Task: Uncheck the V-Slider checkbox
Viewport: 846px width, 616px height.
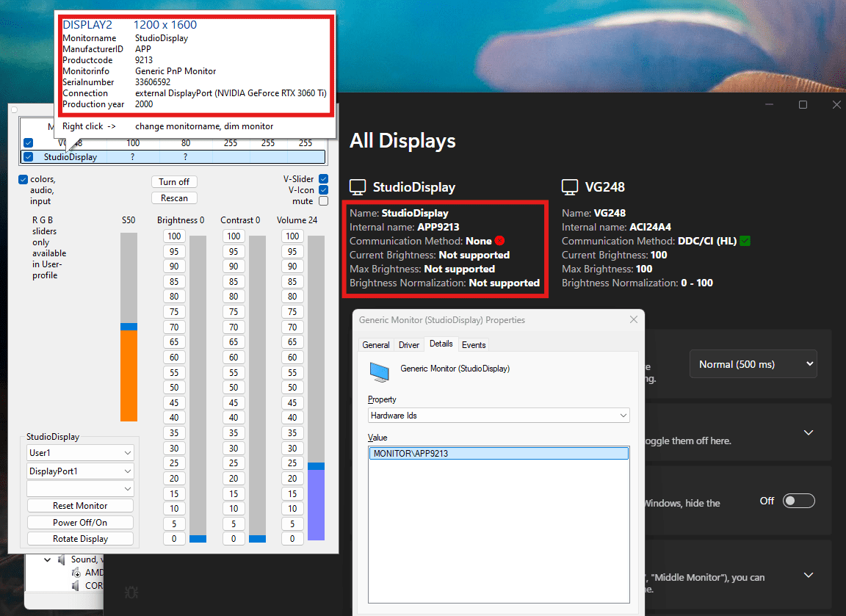Action: (x=323, y=179)
